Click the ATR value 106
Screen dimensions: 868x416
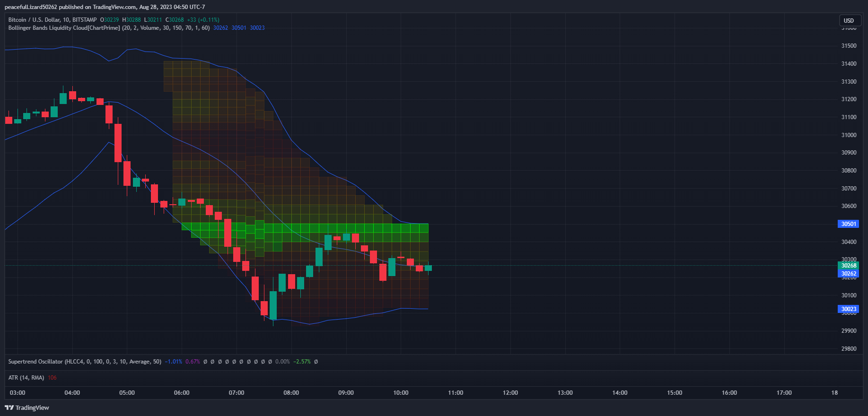52,378
